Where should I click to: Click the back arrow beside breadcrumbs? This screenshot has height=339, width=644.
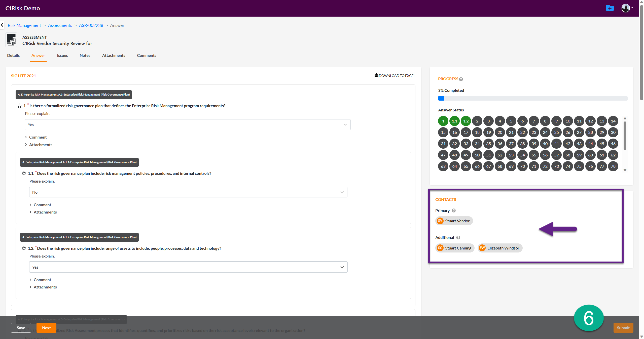[2, 25]
